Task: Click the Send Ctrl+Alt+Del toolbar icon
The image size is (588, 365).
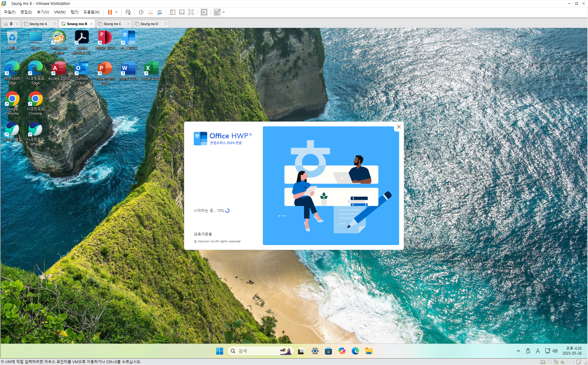Action: point(128,12)
